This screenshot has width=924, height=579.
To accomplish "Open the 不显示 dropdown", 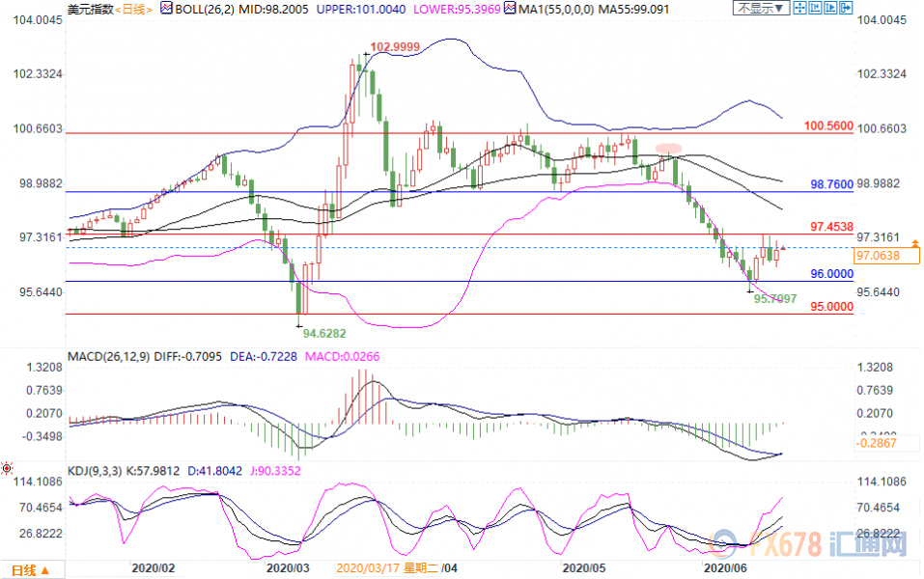I will coord(762,9).
